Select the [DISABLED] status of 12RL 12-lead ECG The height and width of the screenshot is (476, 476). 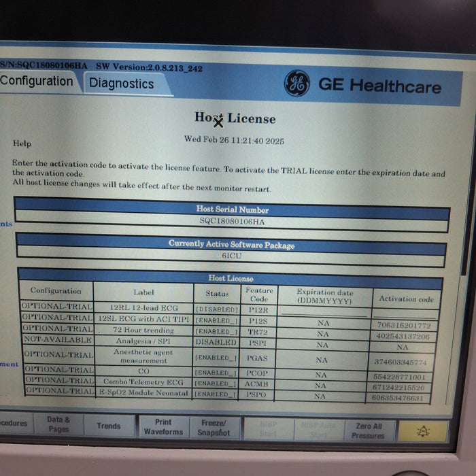(x=217, y=309)
